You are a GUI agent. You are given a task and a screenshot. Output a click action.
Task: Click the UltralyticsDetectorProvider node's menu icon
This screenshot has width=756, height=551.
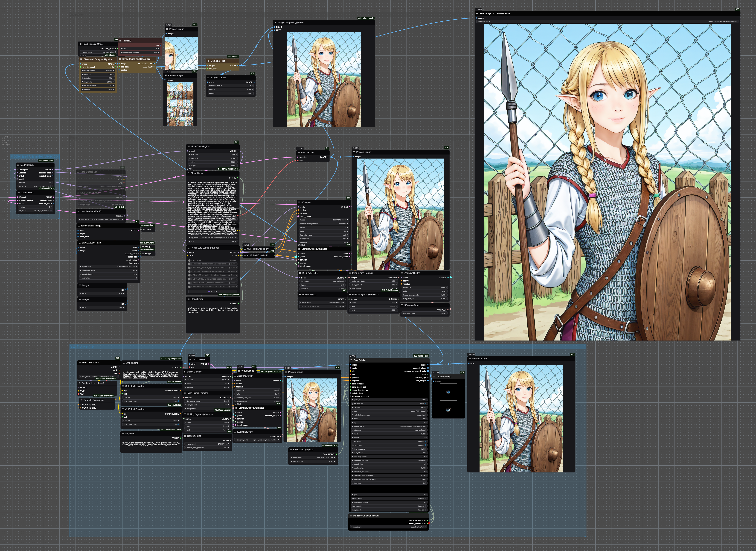coord(351,516)
